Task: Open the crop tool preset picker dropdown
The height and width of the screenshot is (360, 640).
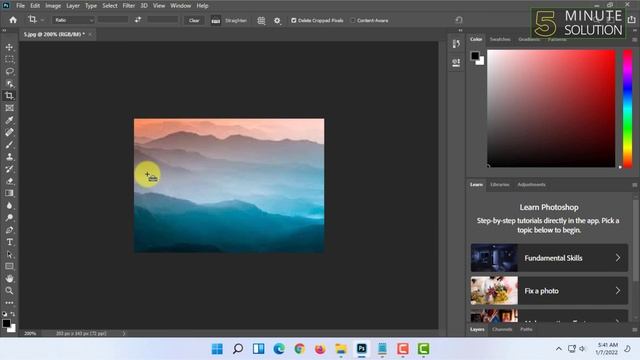Action: (42, 20)
